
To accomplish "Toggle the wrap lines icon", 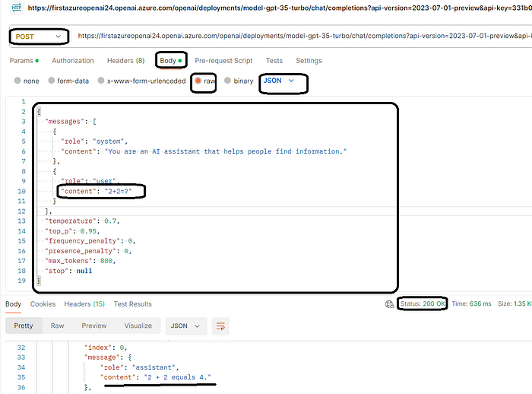I will tap(220, 326).
